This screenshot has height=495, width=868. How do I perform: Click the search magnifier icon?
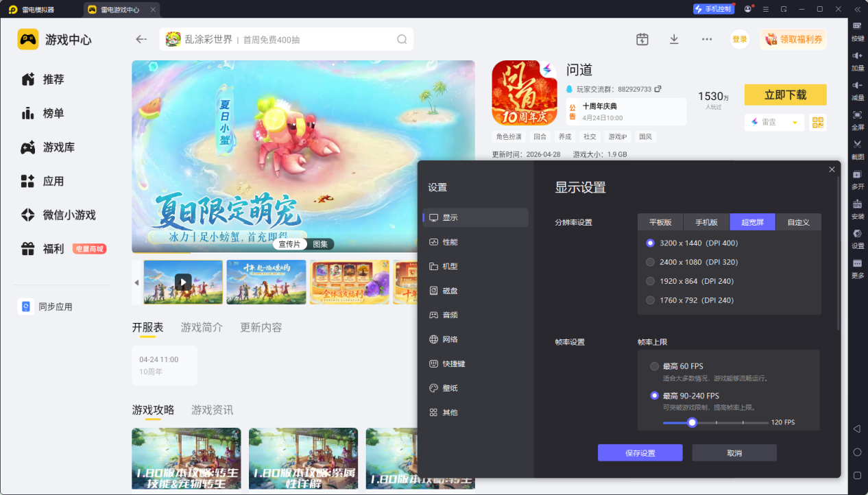pyautogui.click(x=402, y=39)
